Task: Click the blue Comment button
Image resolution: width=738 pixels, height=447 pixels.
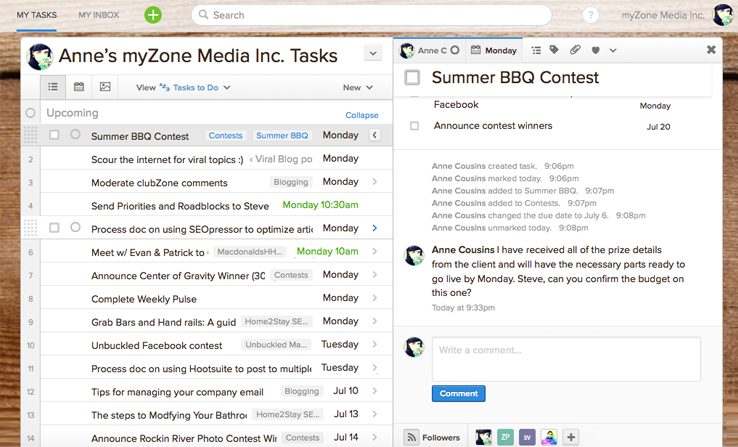Action: pyautogui.click(x=458, y=393)
